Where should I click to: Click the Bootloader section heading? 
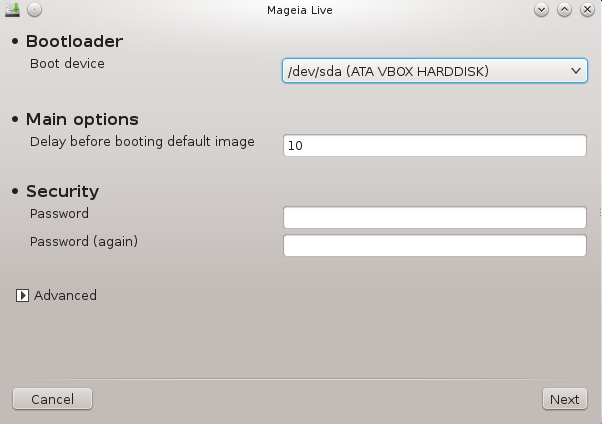point(74,41)
